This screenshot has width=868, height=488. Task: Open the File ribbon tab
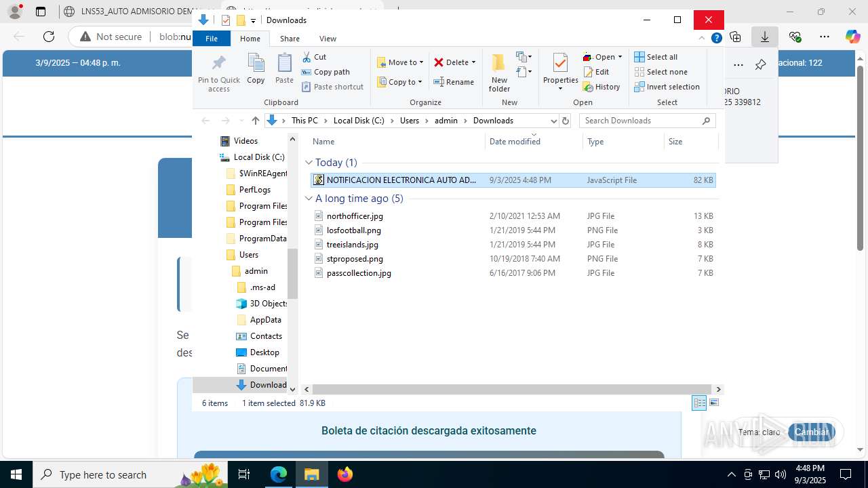click(x=212, y=39)
